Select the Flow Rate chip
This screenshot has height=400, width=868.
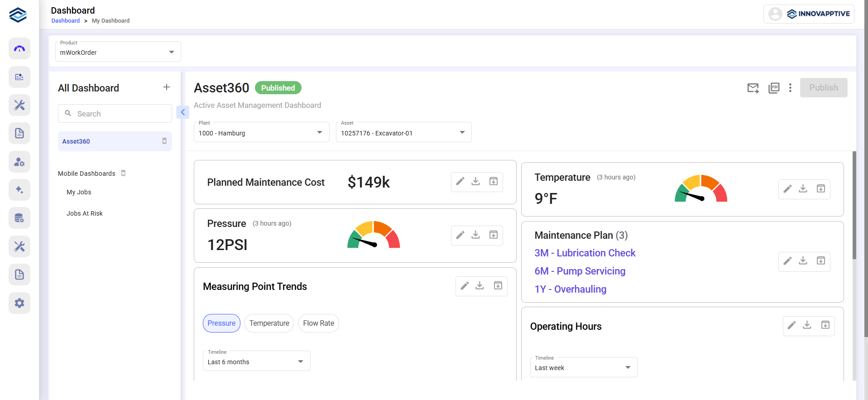[x=318, y=323]
